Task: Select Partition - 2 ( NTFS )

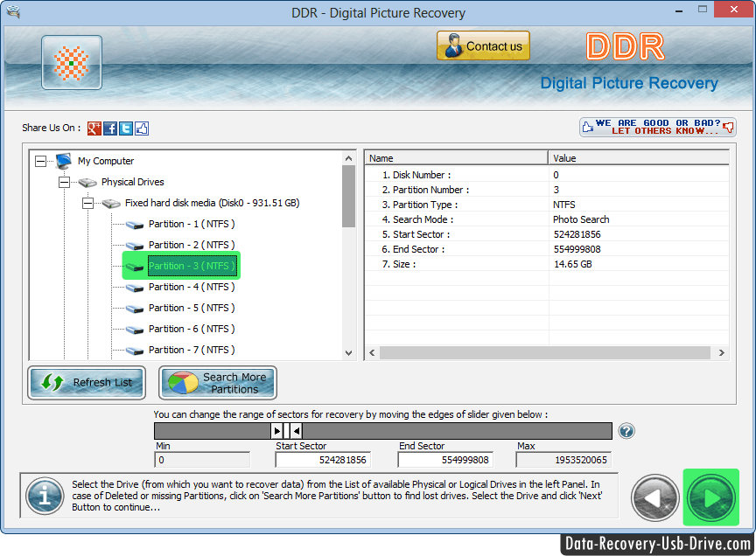Action: coord(192,245)
